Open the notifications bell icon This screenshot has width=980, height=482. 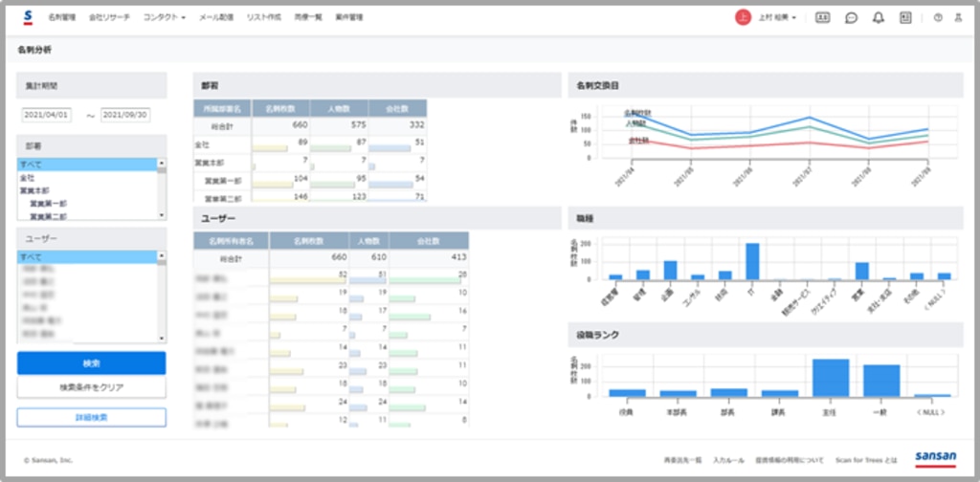coord(879,18)
